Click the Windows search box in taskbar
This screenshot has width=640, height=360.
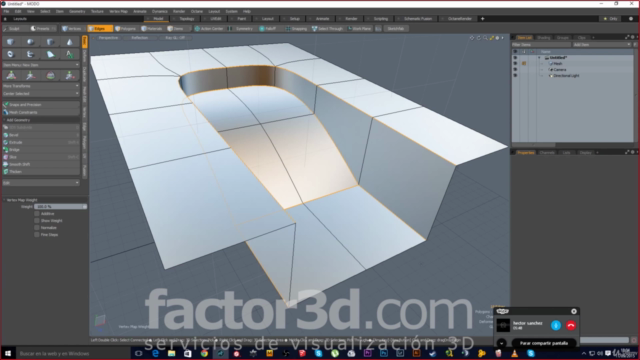coord(73,353)
